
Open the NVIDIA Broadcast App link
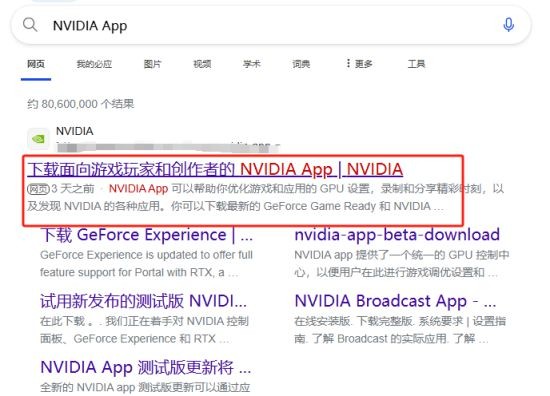[x=395, y=301]
